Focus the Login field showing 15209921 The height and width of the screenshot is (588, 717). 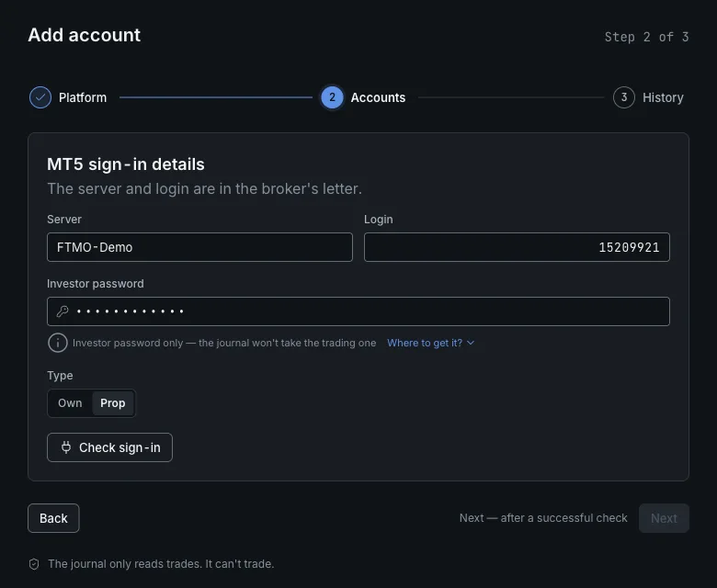pyautogui.click(x=517, y=247)
